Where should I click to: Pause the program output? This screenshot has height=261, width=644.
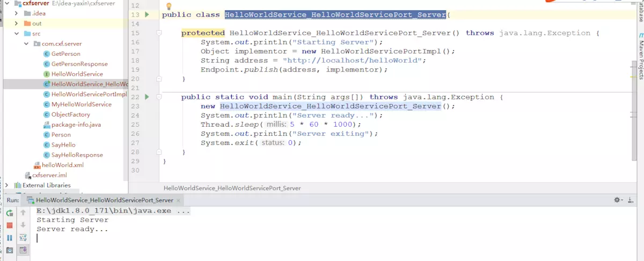9,237
